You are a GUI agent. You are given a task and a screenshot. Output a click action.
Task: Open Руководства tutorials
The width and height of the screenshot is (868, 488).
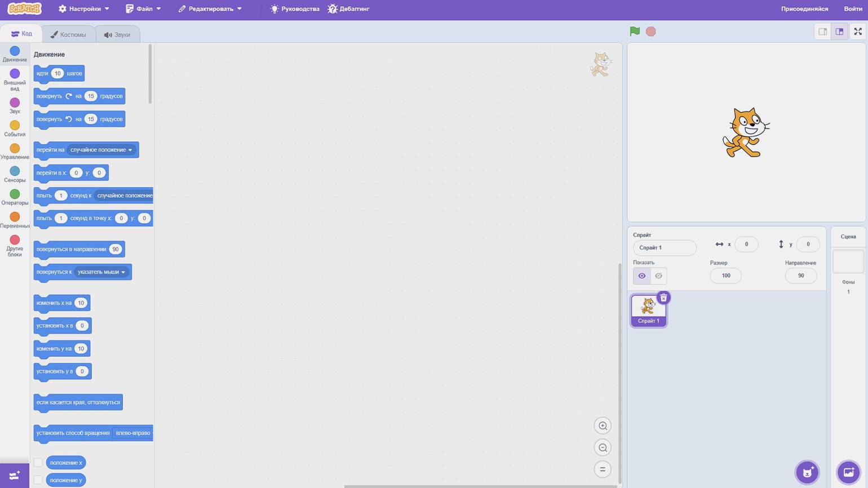[x=295, y=9]
